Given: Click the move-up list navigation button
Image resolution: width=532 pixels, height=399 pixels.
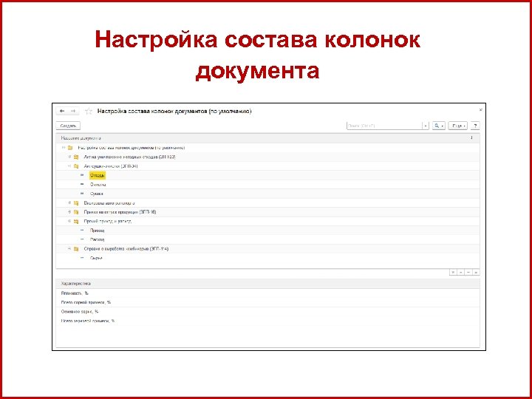Looking at the screenshot, I should tap(461, 273).
